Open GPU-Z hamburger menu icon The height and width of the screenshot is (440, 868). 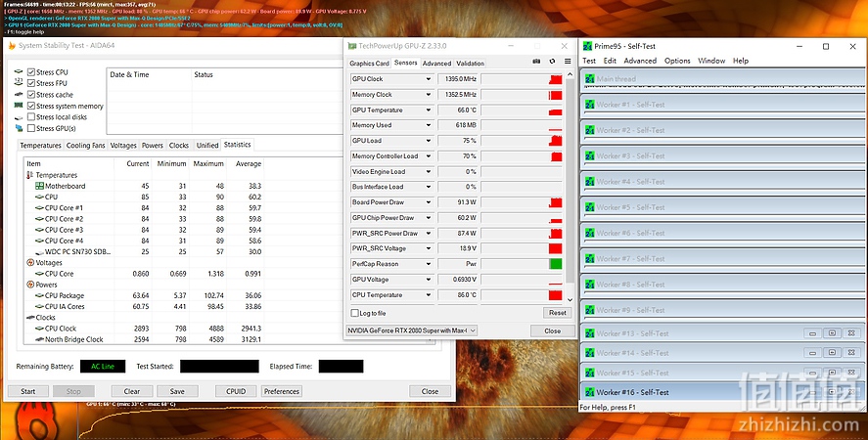click(568, 62)
